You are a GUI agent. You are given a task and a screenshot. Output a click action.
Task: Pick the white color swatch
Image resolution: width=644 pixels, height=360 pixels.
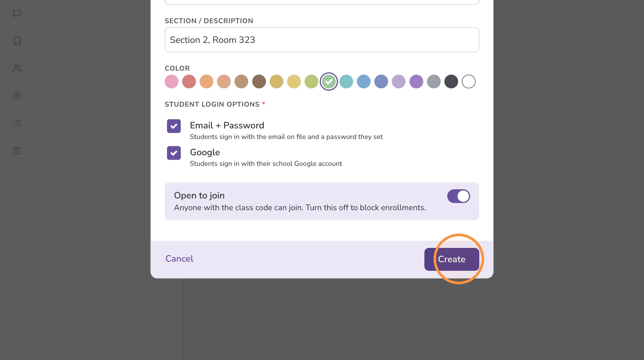pyautogui.click(x=469, y=81)
